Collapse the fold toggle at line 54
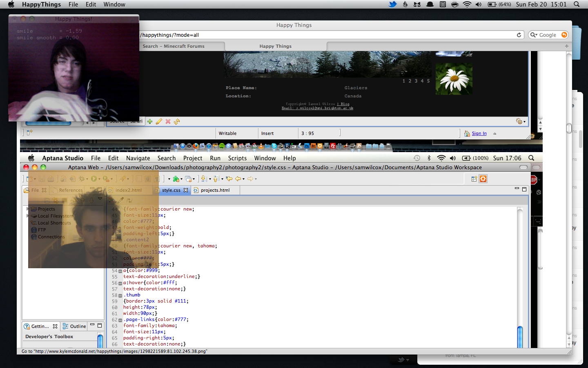Screen dimensions: 588x368 click(x=120, y=271)
